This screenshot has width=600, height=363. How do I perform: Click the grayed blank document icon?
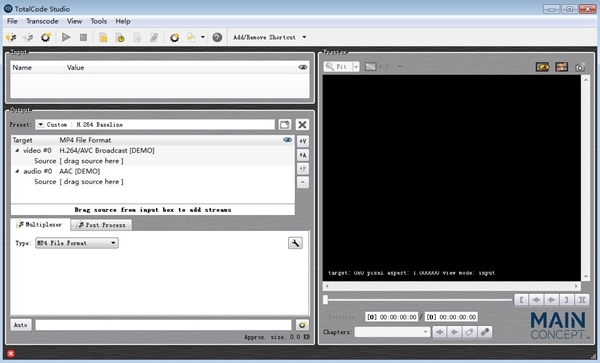(137, 37)
